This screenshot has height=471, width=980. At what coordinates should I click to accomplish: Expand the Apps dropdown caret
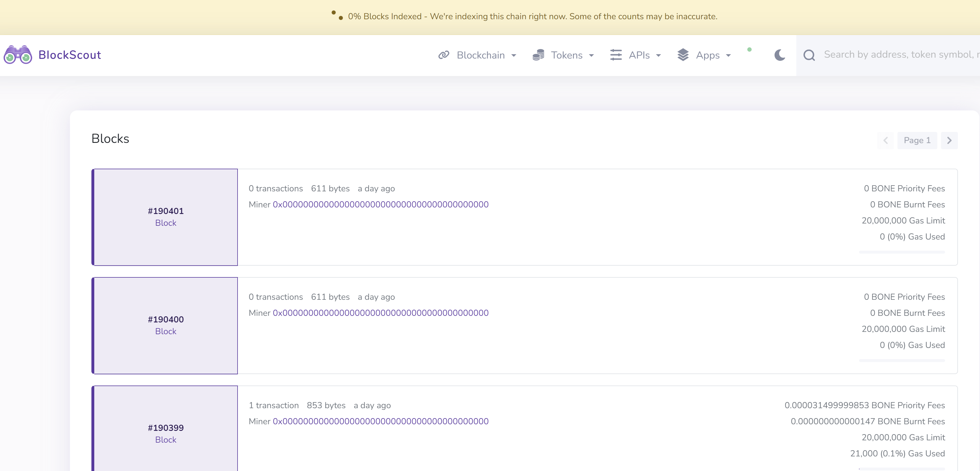coord(728,56)
